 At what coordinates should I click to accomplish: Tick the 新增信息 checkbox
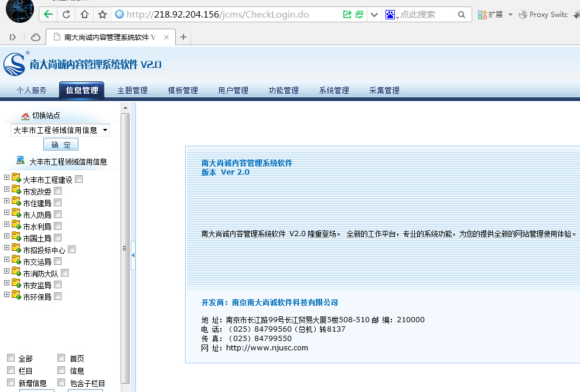pyautogui.click(x=11, y=383)
